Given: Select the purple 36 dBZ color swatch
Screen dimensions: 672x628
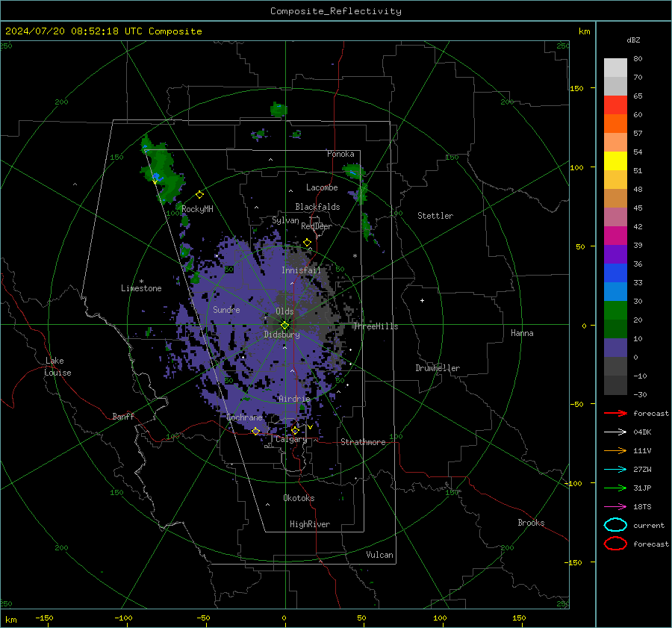Looking at the screenshot, I should pos(615,254).
